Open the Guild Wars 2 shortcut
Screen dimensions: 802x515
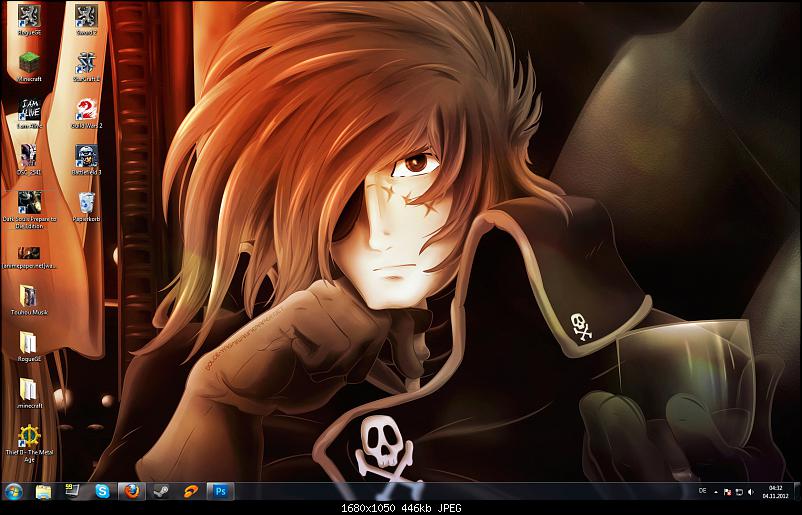click(86, 113)
